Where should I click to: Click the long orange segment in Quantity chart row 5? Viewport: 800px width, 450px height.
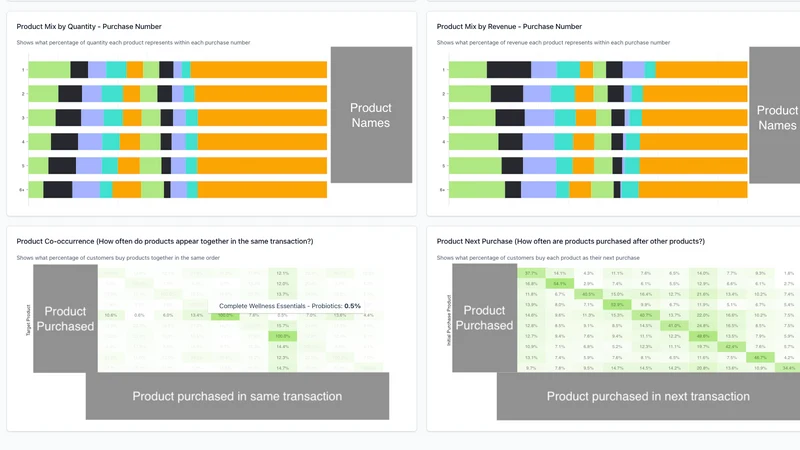(x=262, y=166)
